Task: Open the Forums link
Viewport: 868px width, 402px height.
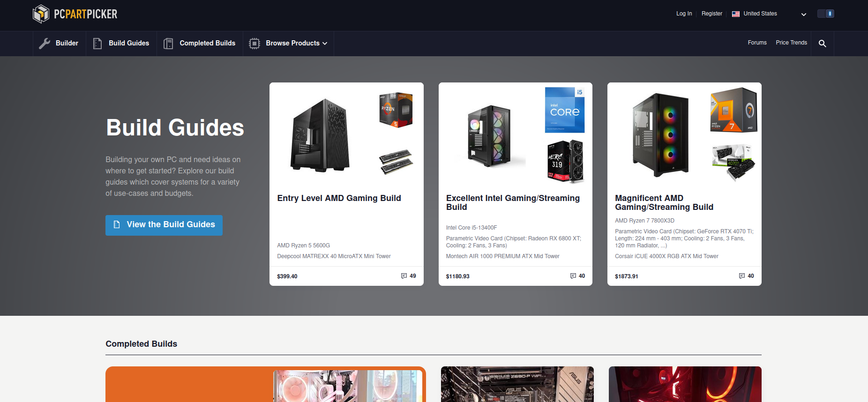Action: tap(757, 43)
